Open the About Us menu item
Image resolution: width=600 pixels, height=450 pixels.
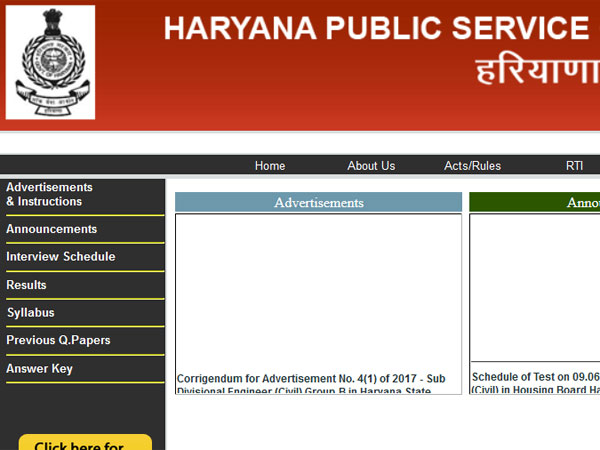click(x=371, y=166)
